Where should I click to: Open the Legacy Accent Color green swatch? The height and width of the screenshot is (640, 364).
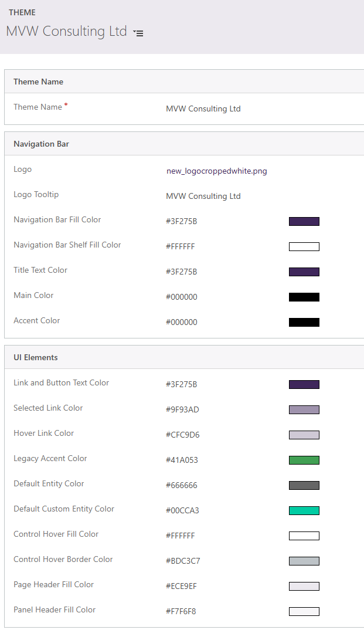(x=304, y=460)
